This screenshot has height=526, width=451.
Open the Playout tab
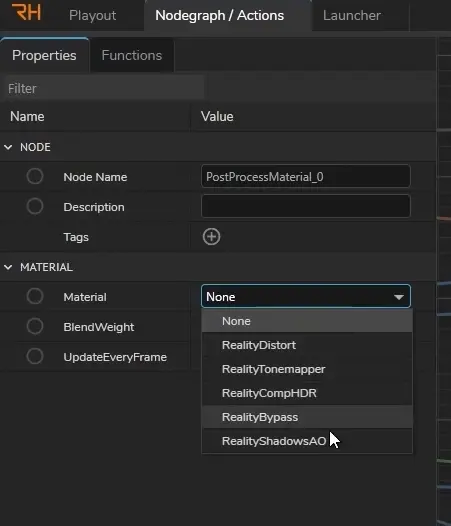[x=93, y=15]
